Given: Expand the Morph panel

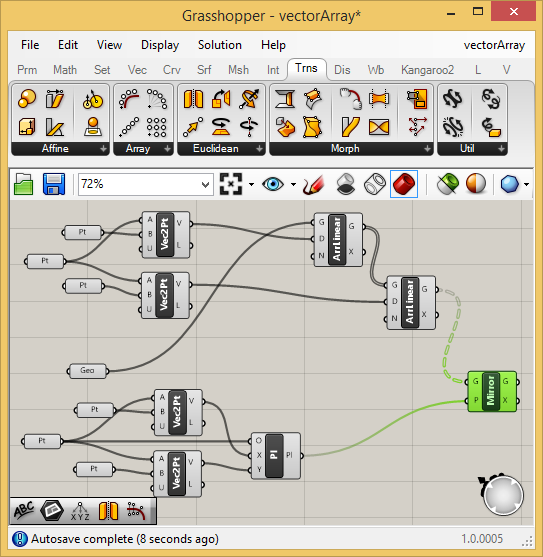Looking at the screenshot, I should point(427,148).
